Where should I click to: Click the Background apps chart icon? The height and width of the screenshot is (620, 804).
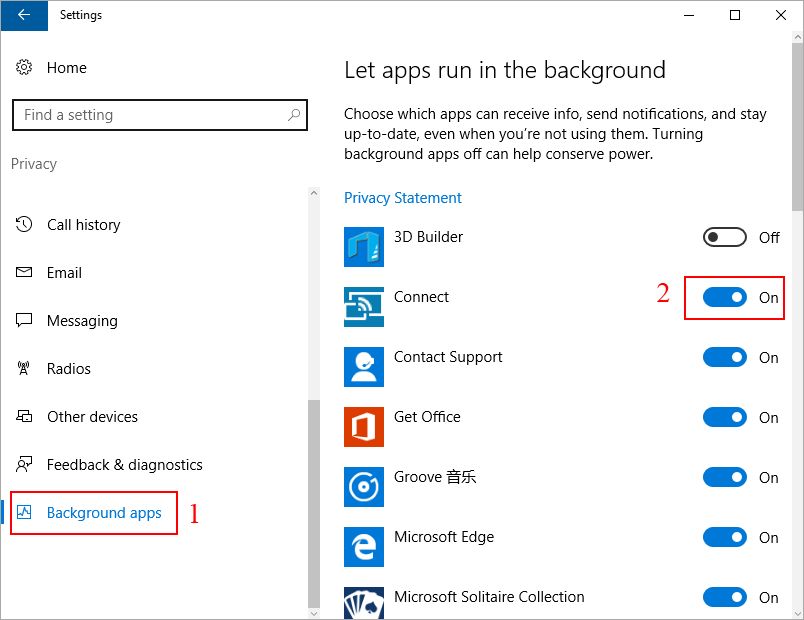(24, 512)
